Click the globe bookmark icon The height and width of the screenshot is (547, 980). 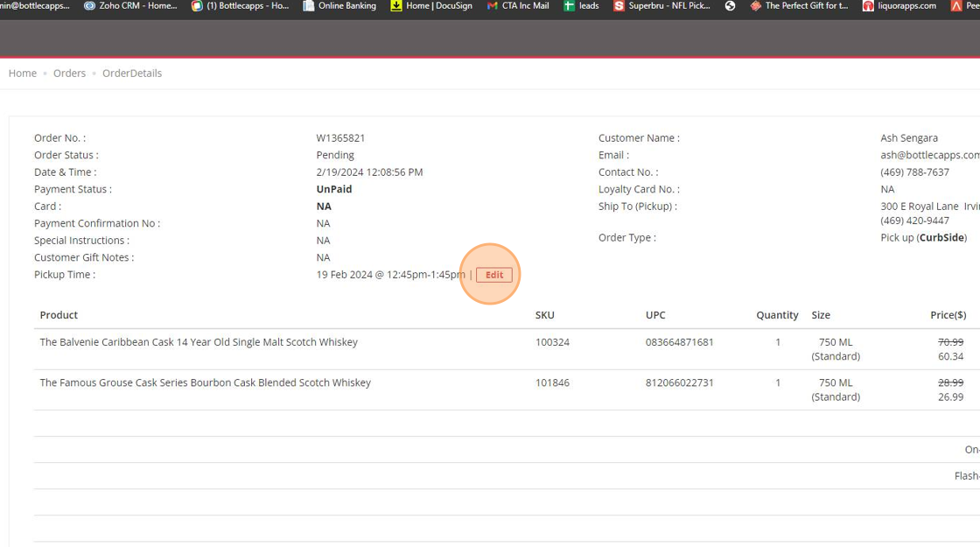click(730, 5)
